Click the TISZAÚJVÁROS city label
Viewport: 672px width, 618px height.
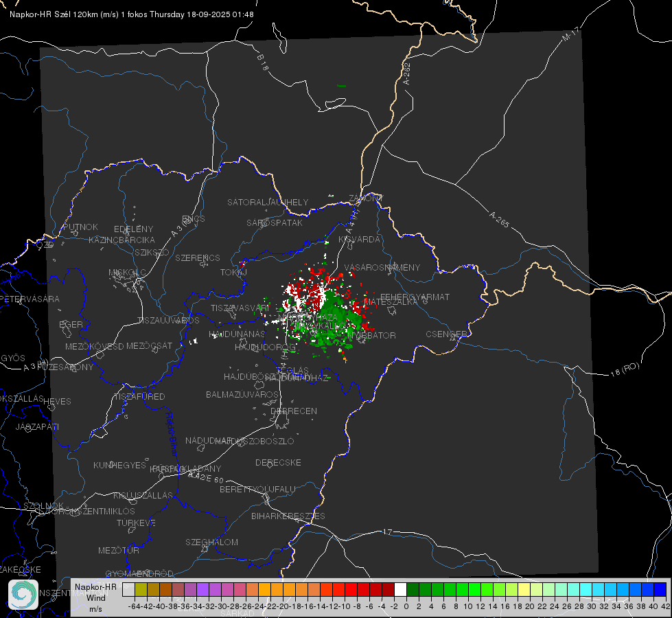[168, 321]
